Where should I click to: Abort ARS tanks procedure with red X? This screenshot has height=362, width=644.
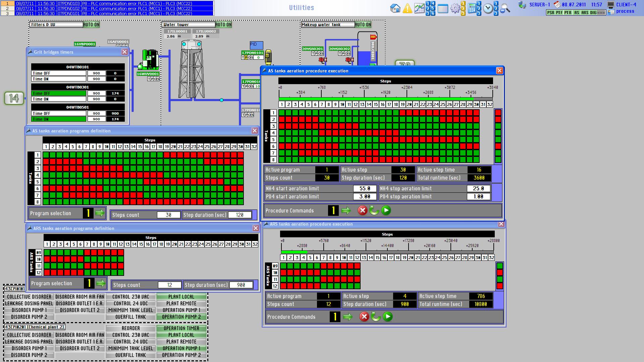tap(364, 317)
